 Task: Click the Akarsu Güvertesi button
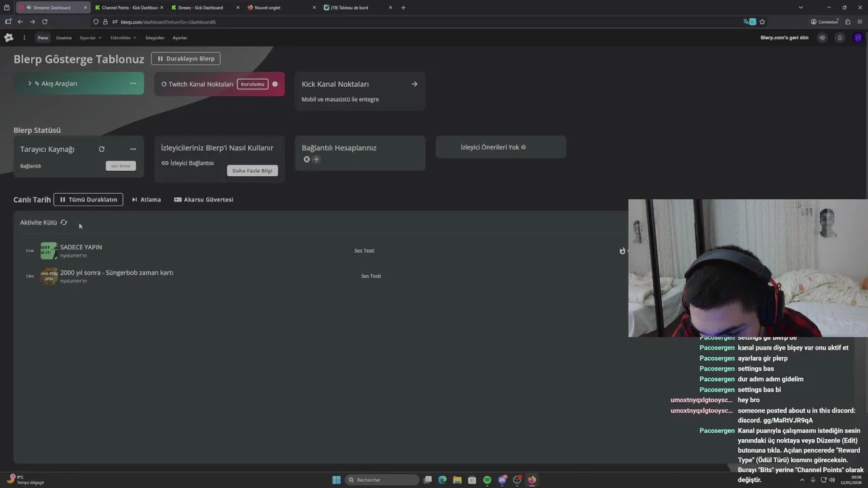pyautogui.click(x=203, y=200)
